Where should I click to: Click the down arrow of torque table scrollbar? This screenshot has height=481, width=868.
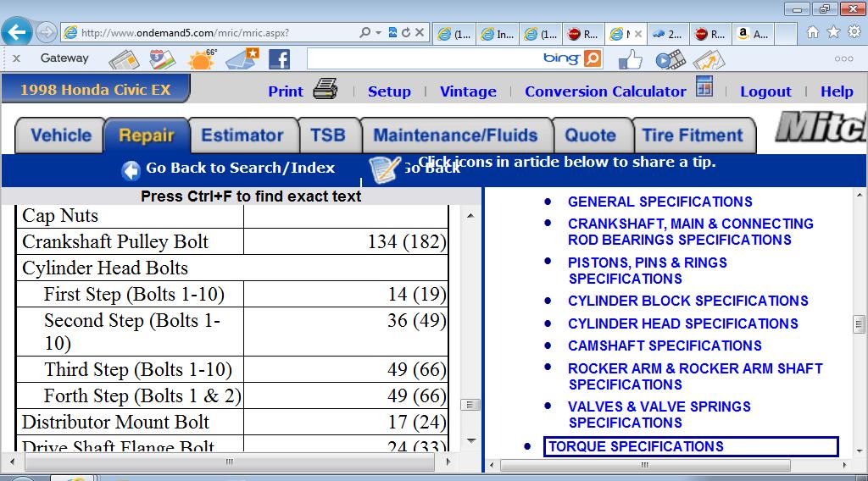(471, 441)
